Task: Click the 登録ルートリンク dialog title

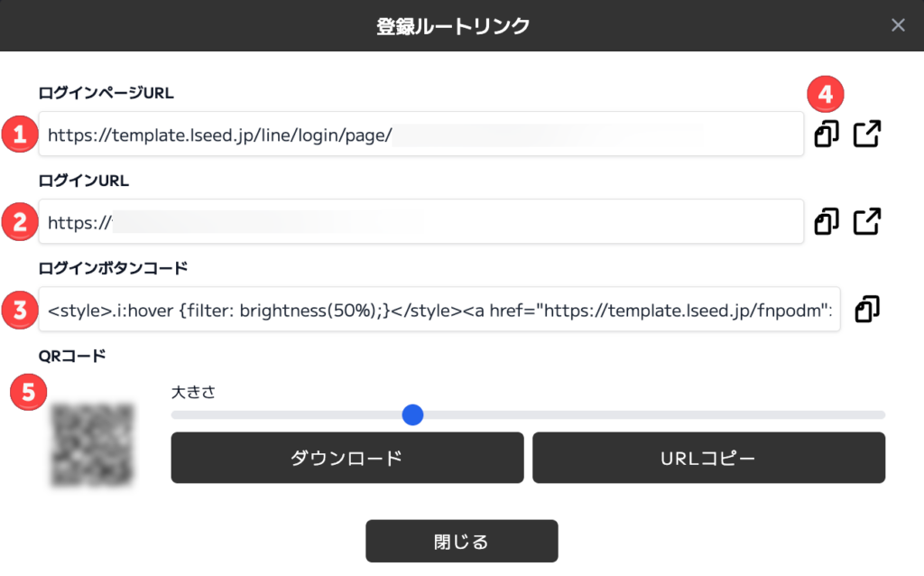Action: click(453, 26)
